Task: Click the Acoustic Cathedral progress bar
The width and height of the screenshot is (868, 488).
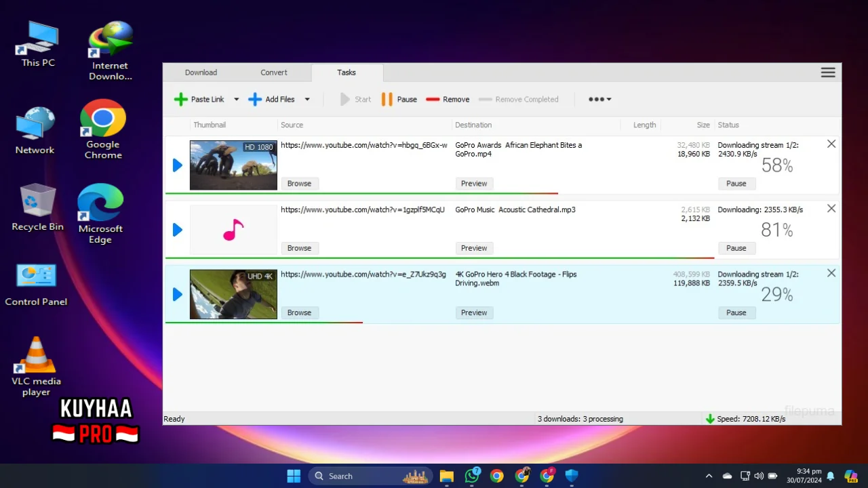Action: click(439, 258)
